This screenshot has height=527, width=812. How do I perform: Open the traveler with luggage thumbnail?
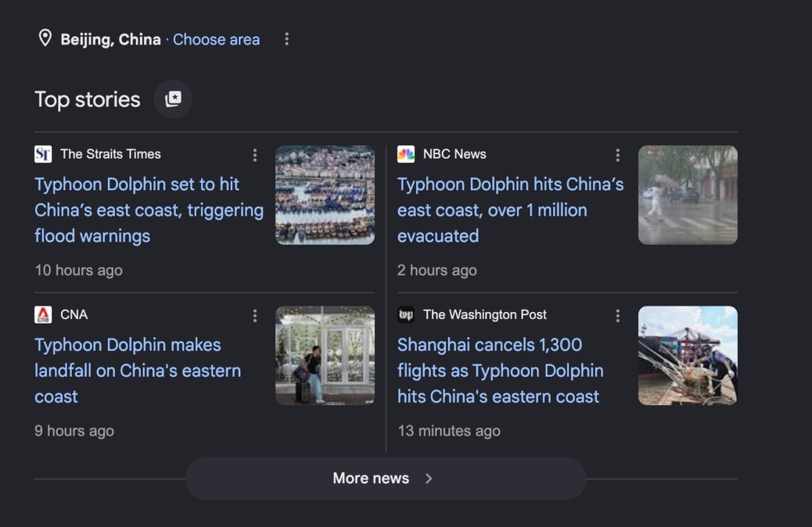(325, 355)
